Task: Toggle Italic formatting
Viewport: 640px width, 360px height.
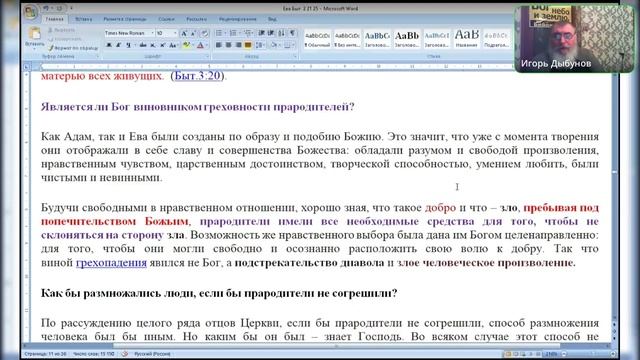Action: point(119,45)
